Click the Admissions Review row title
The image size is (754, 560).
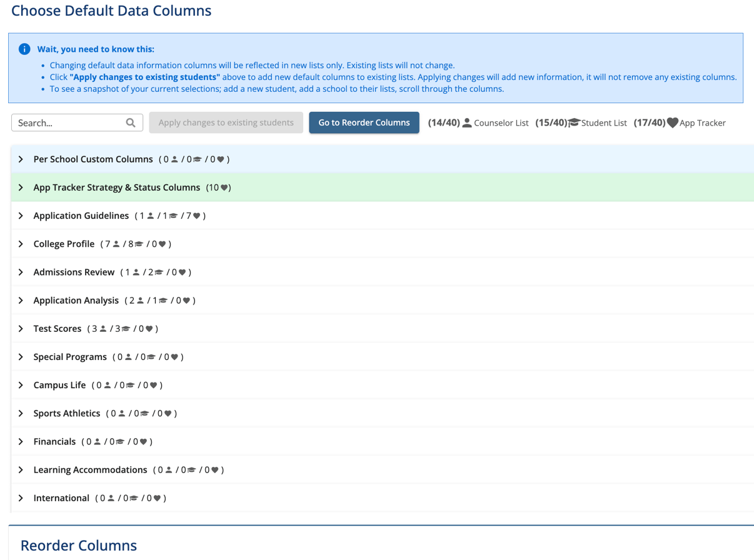[x=74, y=272]
